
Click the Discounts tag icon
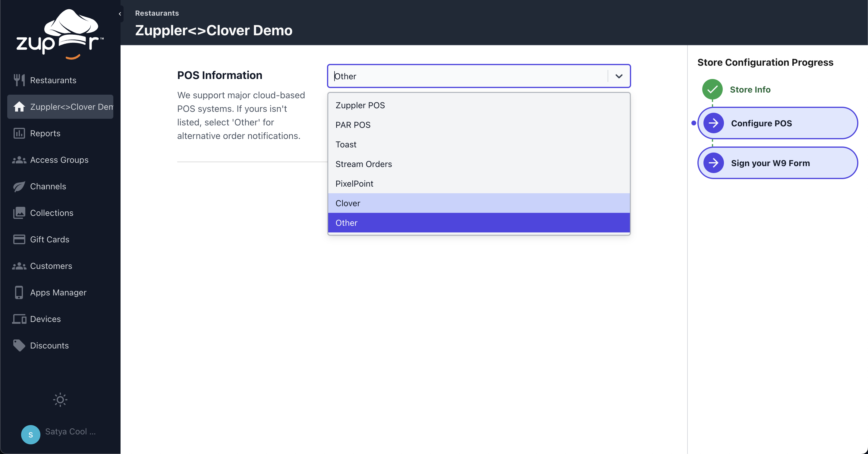pyautogui.click(x=19, y=345)
